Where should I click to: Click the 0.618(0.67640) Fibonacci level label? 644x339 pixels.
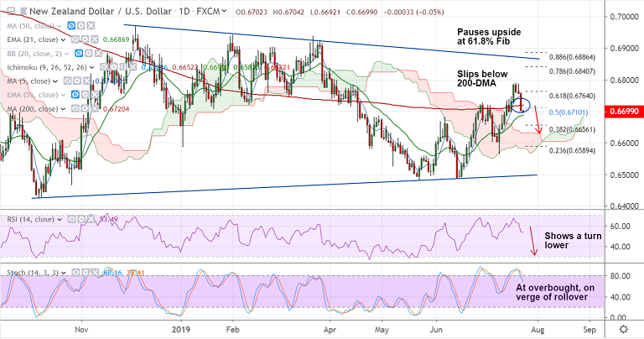pyautogui.click(x=572, y=96)
